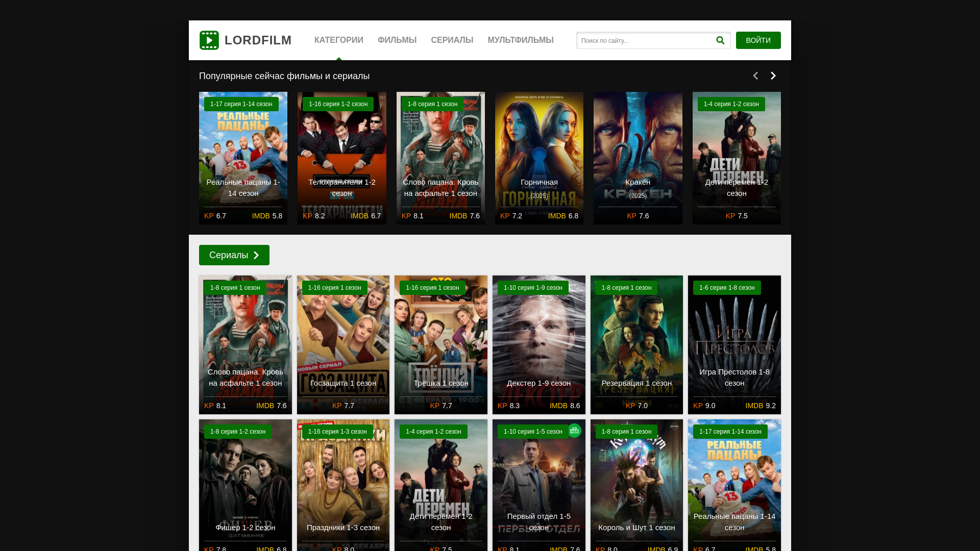
Task: Open Первый отдел 1-5 сезон card
Action: [x=539, y=485]
